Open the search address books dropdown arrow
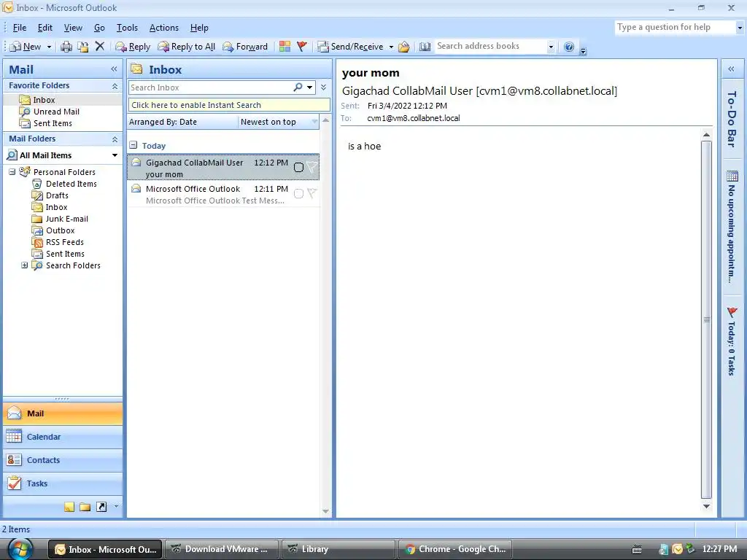Image resolution: width=747 pixels, height=560 pixels. coord(551,47)
